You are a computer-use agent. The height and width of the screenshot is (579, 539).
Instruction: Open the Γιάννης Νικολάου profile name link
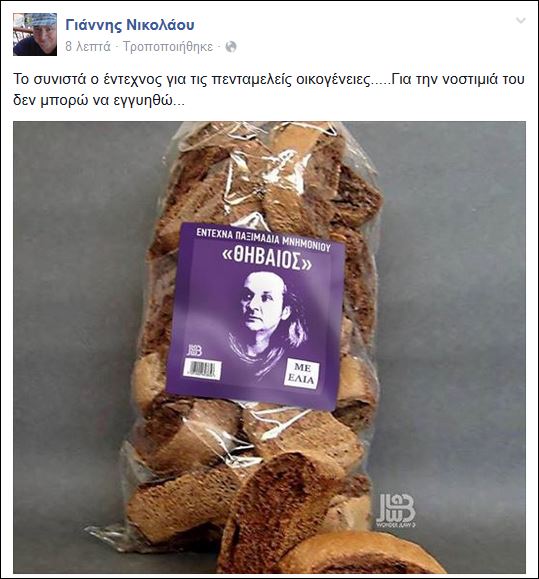[x=130, y=25]
